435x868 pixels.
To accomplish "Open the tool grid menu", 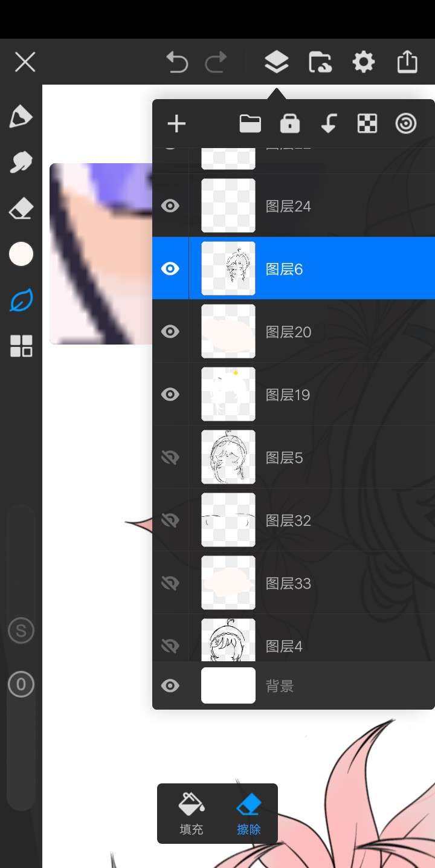I will [x=21, y=346].
